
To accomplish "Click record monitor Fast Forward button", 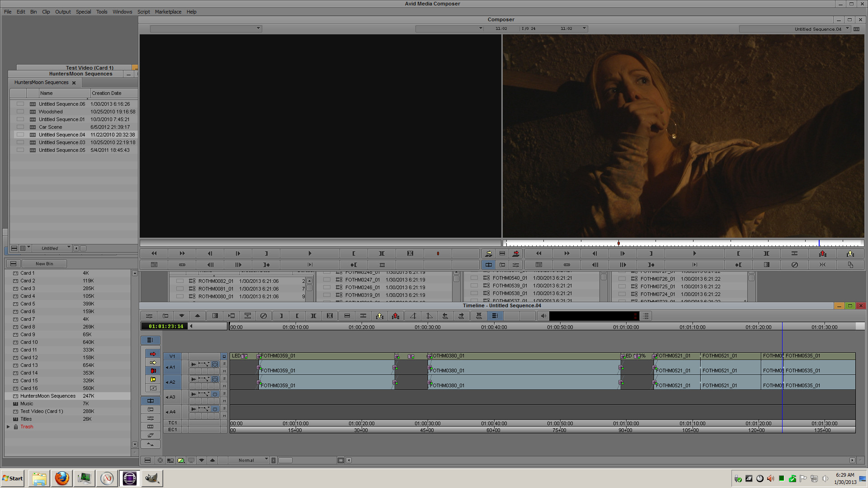I will (x=566, y=253).
